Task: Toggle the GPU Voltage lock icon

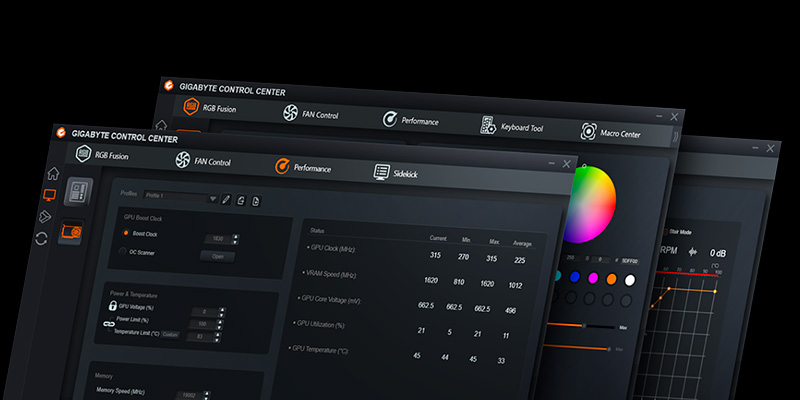Action: click(112, 306)
